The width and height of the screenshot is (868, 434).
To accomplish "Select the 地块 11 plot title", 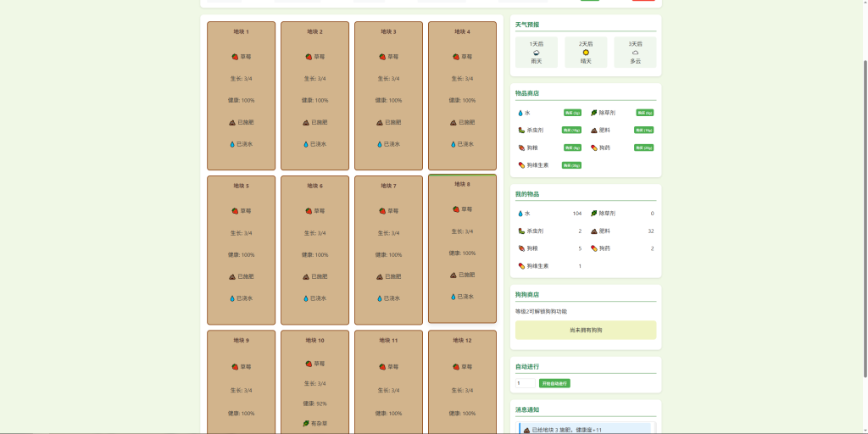I will pyautogui.click(x=388, y=341).
